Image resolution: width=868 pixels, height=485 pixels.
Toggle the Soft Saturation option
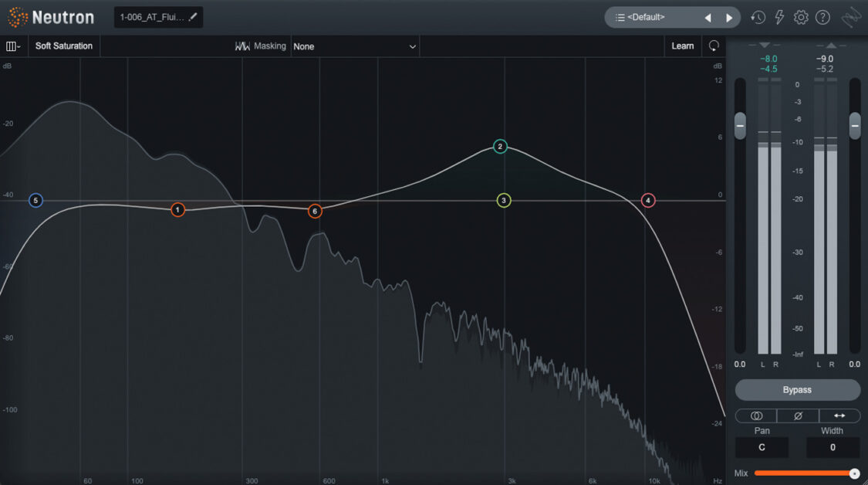tap(64, 46)
